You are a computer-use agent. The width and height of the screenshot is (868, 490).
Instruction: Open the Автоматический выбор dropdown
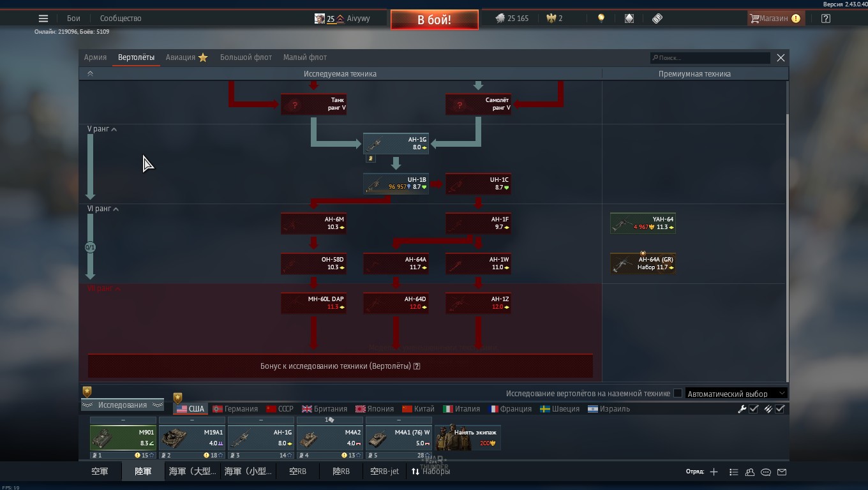[x=736, y=394]
